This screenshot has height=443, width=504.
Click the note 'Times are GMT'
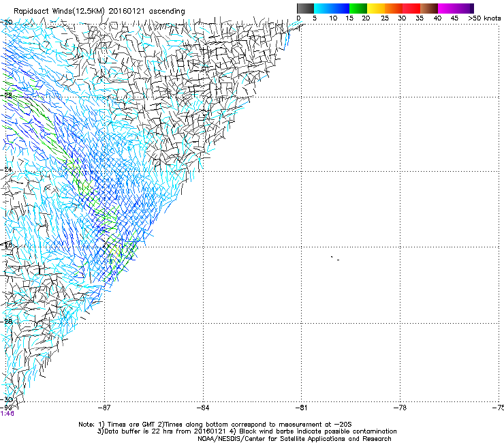tap(132, 425)
